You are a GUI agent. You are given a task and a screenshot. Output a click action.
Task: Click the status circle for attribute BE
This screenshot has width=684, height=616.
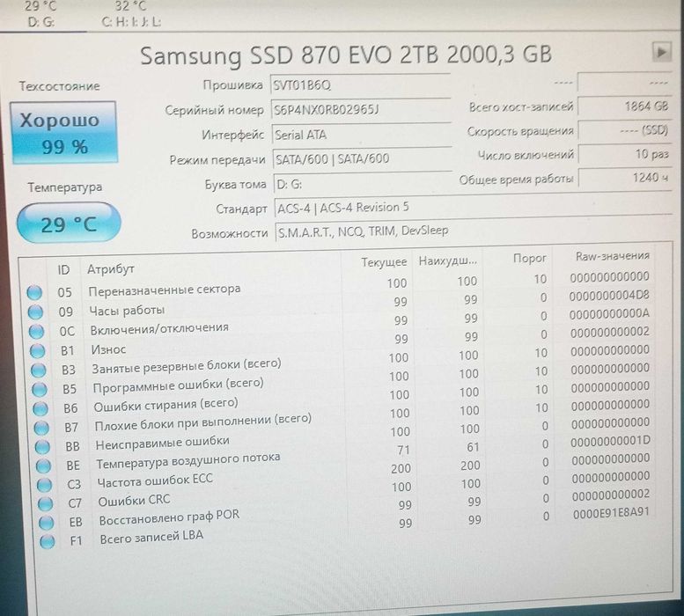click(44, 466)
